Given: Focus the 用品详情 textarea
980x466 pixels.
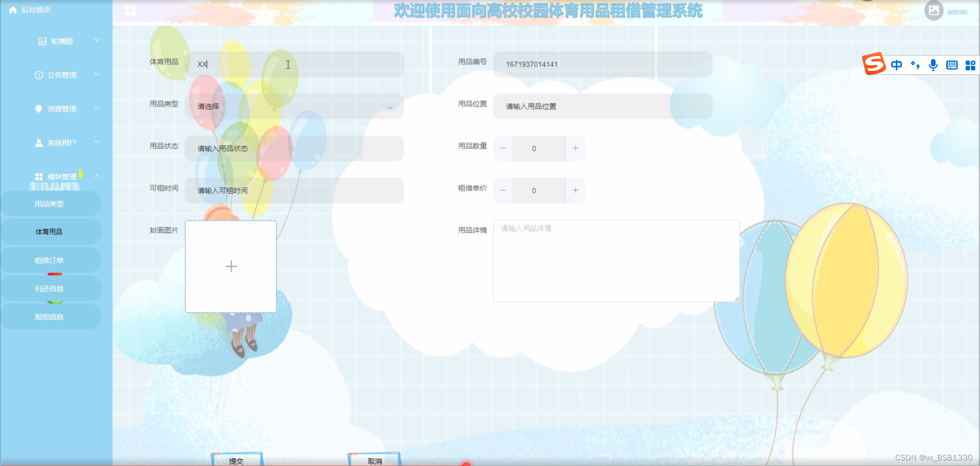Looking at the screenshot, I should point(616,261).
